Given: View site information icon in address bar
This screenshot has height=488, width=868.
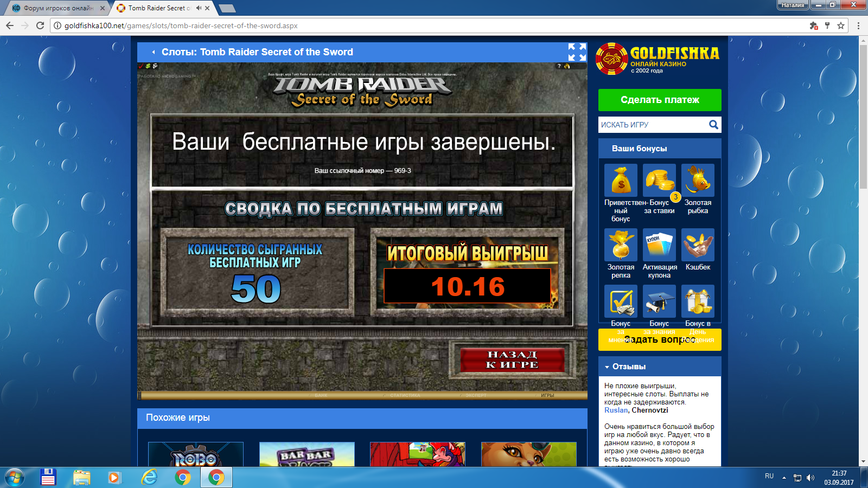Looking at the screenshot, I should coord(57,25).
